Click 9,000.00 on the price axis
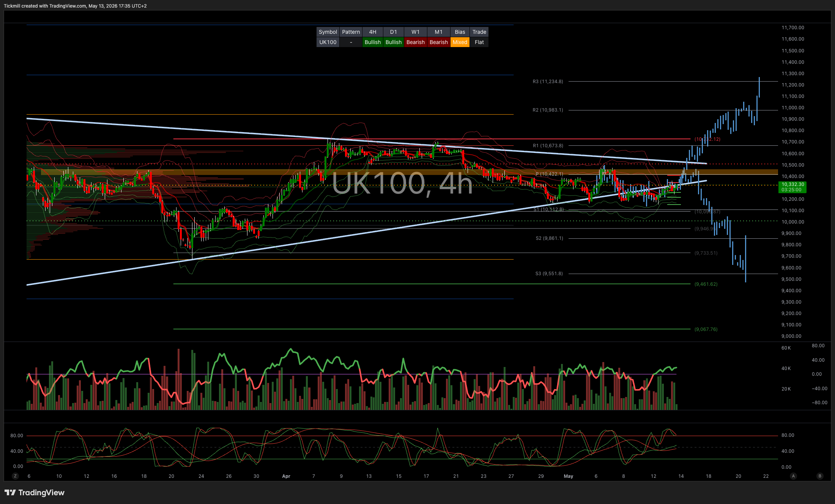Viewport: 835px width, 504px height. coord(791,336)
